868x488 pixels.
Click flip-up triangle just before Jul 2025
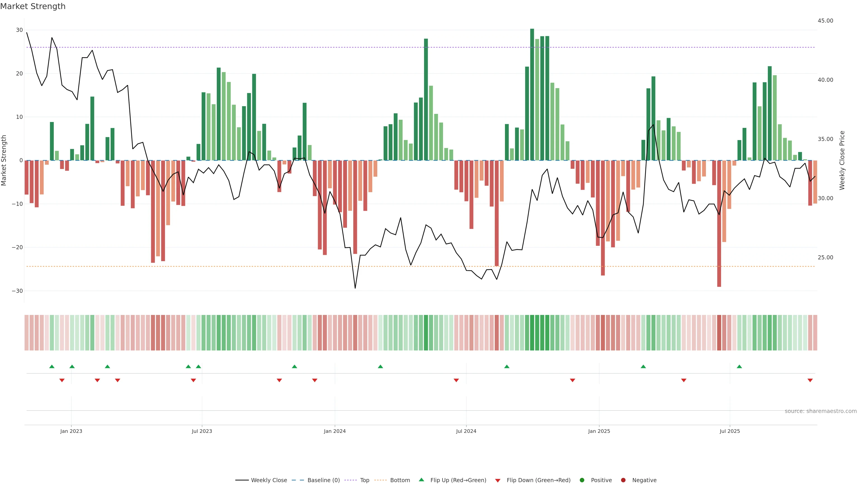[739, 366]
